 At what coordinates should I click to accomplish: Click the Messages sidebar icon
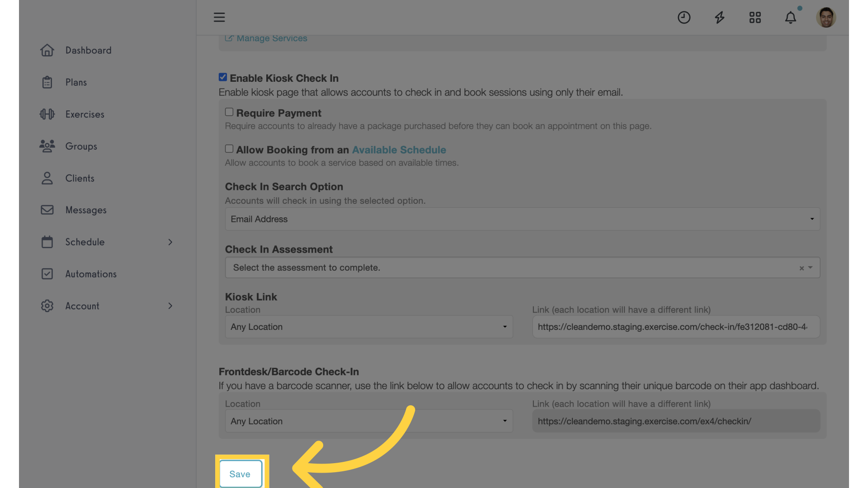[x=47, y=210]
